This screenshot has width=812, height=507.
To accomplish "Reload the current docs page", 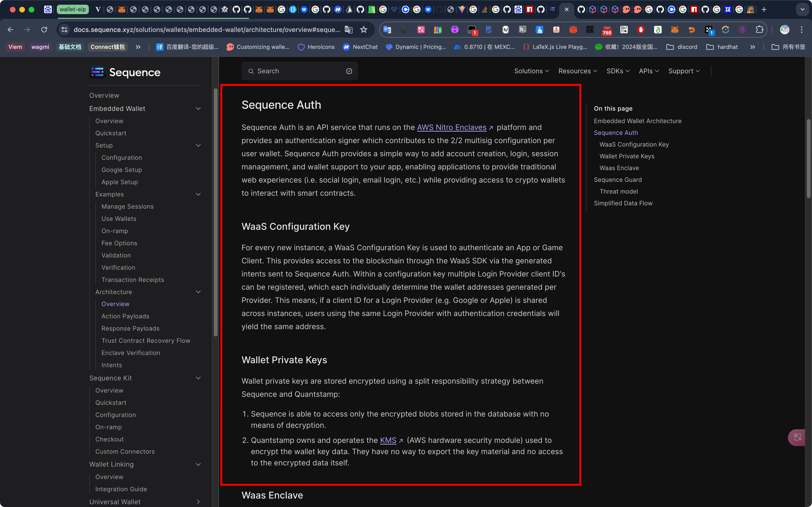I will [44, 30].
